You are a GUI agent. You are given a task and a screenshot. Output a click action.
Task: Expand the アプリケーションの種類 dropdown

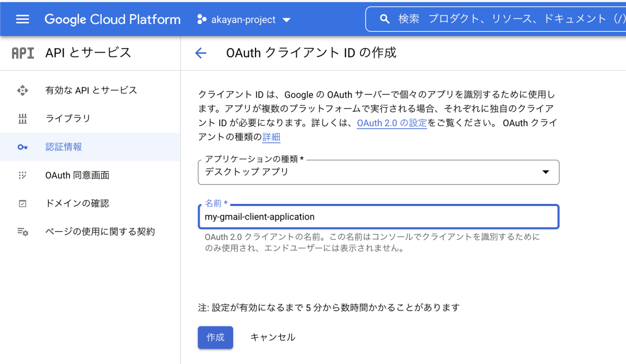coord(378,172)
